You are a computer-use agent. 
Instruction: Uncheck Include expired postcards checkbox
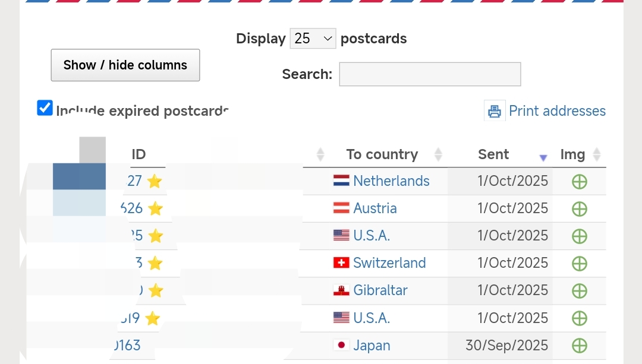[x=45, y=108]
